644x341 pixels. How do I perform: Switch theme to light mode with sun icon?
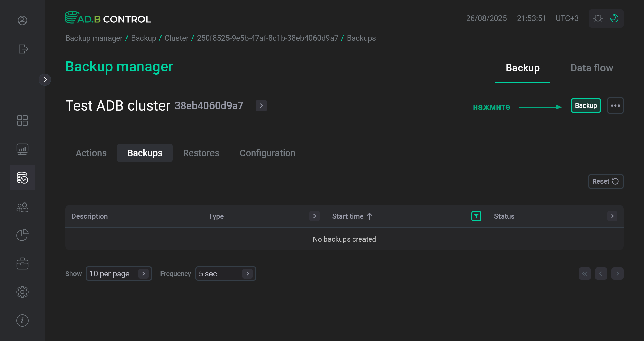598,18
